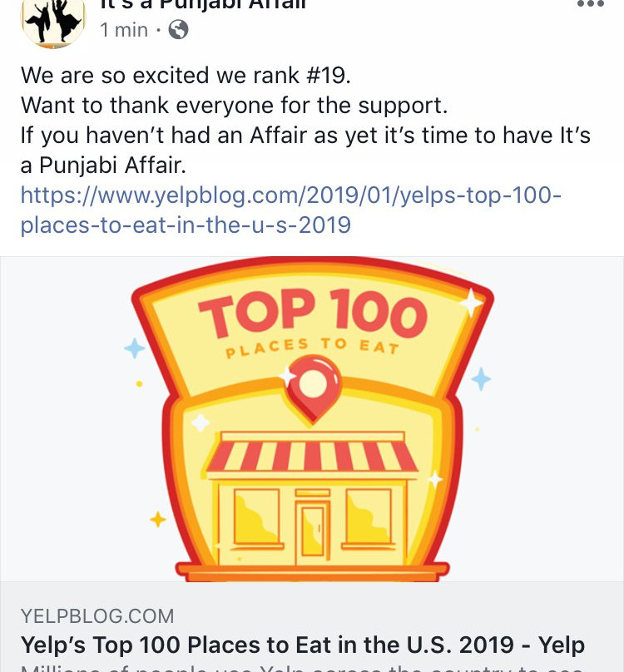Tap the striped awning of the storefront
Viewport: 624px width, 672px height.
tap(312, 456)
